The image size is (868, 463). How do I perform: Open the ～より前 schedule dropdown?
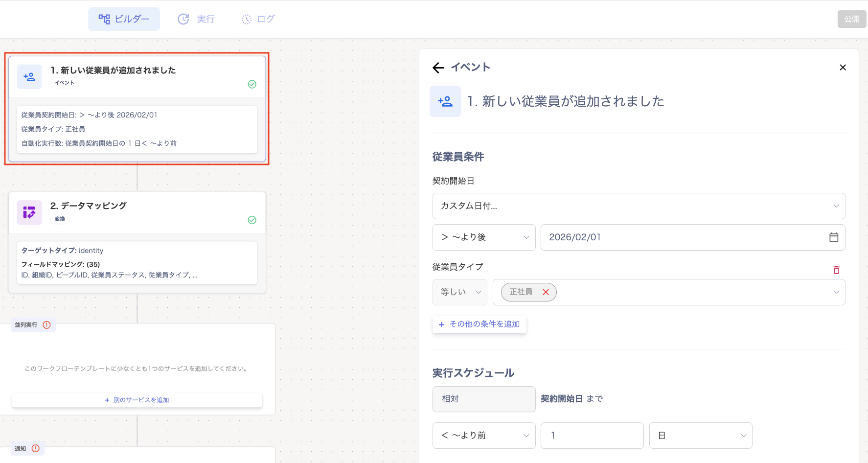coord(484,436)
